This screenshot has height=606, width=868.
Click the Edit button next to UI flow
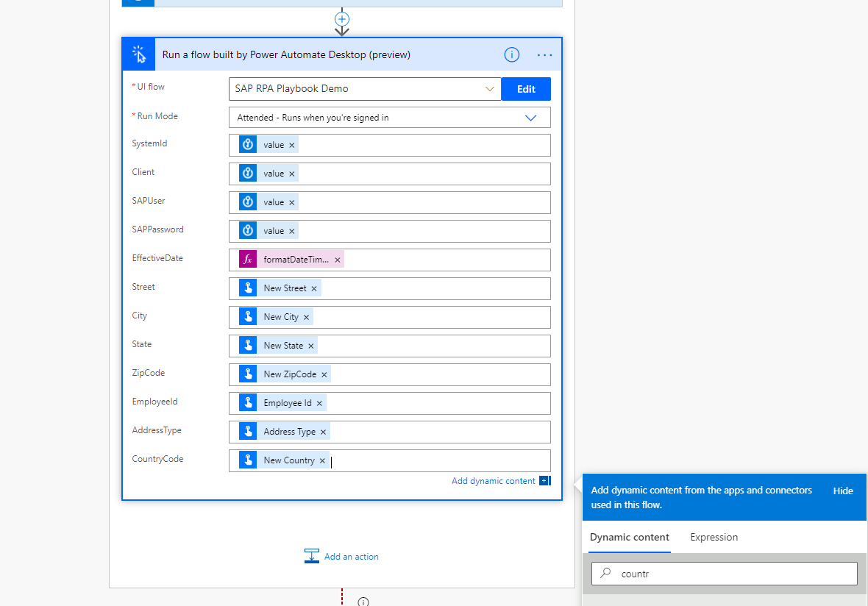[x=526, y=88]
